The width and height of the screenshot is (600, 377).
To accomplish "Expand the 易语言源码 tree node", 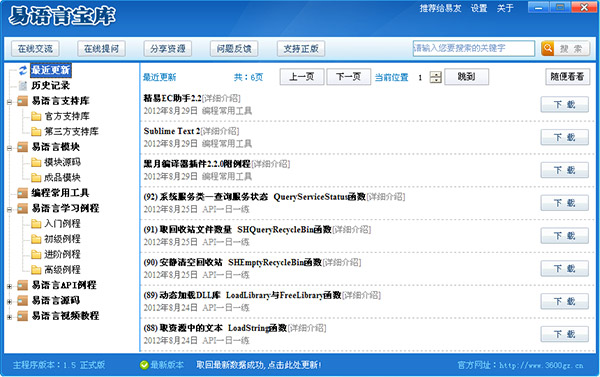I will tap(9, 302).
